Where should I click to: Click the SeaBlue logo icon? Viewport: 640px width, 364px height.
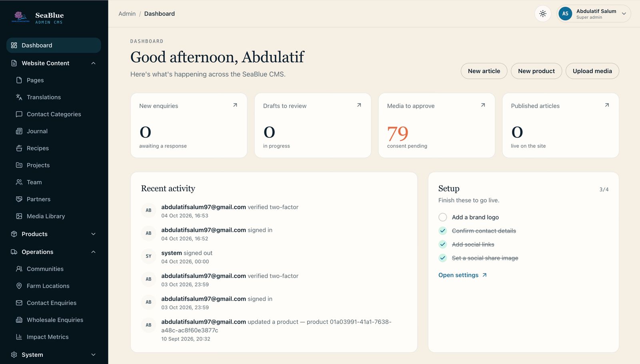pyautogui.click(x=20, y=17)
